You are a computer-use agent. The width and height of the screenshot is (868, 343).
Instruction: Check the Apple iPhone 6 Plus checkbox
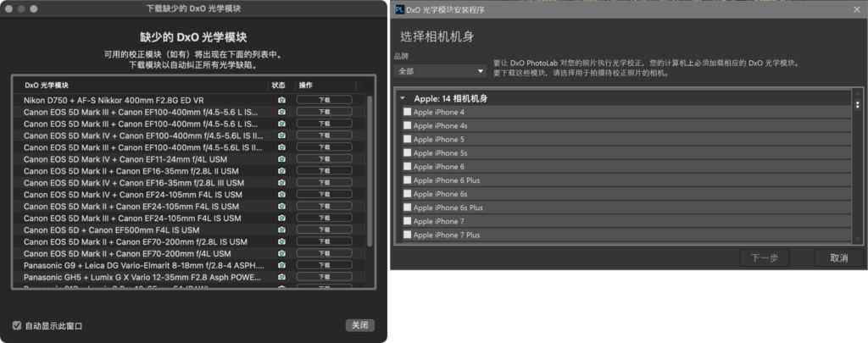[408, 180]
